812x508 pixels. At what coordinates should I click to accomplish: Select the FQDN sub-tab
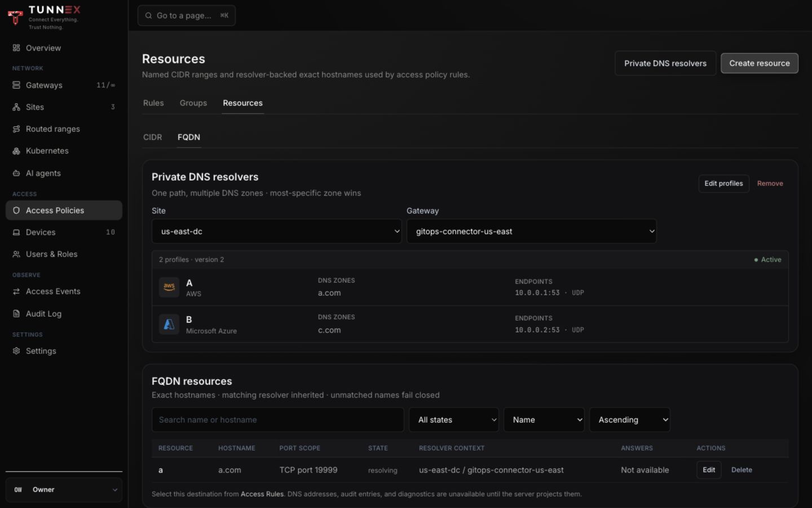click(x=189, y=137)
